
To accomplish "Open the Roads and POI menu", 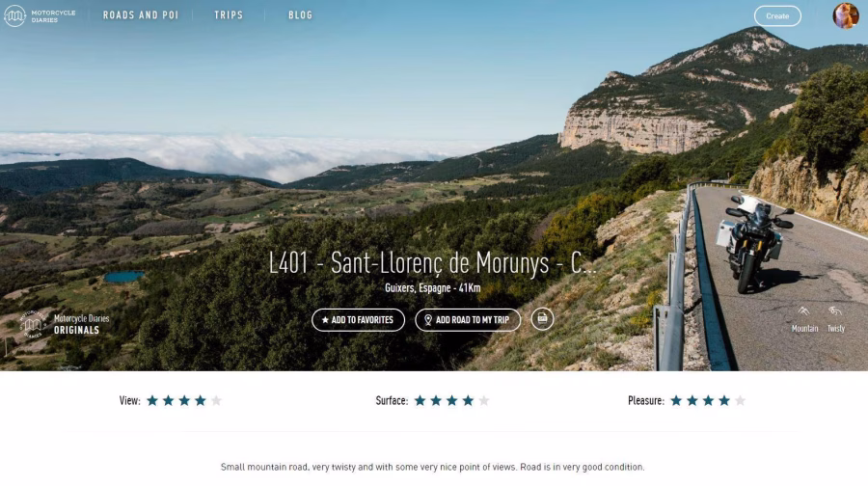I will click(141, 15).
